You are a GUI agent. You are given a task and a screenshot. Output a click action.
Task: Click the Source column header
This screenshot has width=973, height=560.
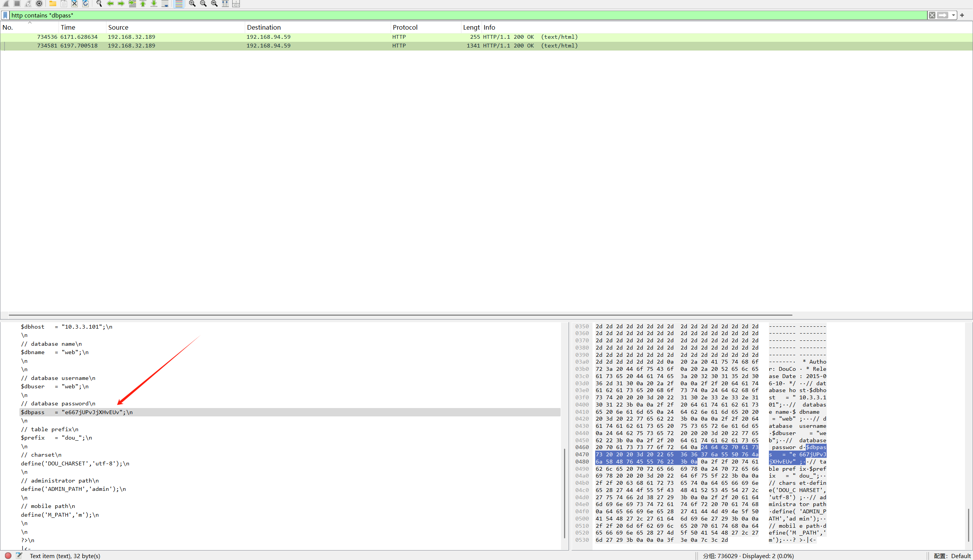point(118,27)
